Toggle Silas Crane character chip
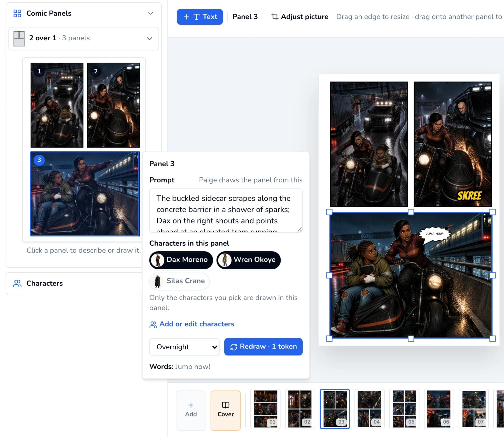This screenshot has width=504, height=437. (179, 281)
